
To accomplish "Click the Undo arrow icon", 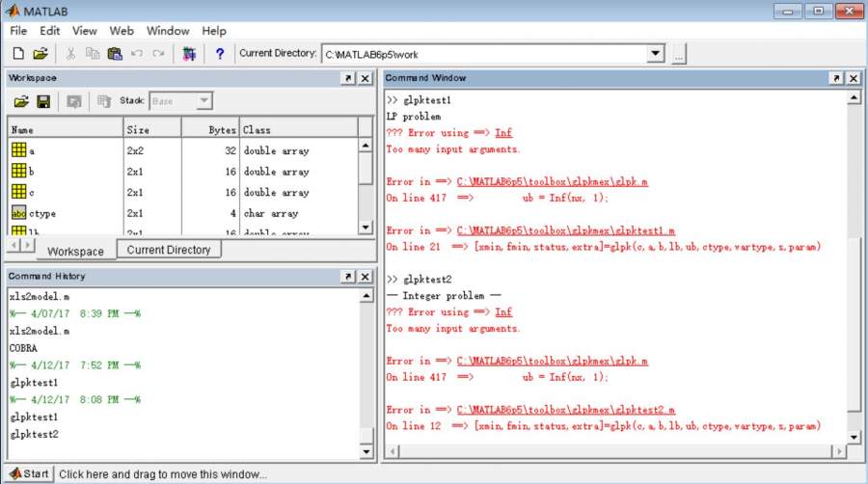I will tap(137, 54).
